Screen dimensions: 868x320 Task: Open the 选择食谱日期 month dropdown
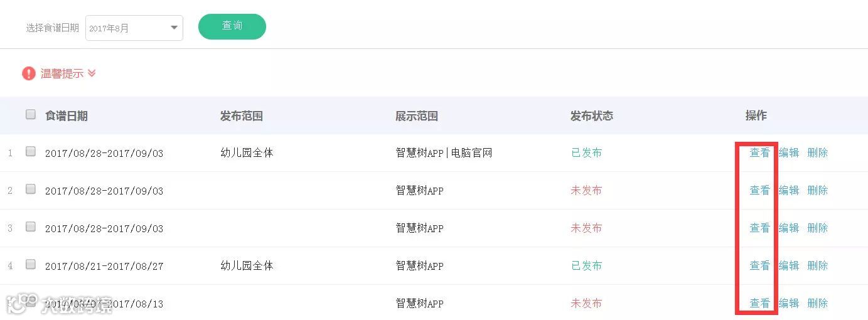point(134,28)
